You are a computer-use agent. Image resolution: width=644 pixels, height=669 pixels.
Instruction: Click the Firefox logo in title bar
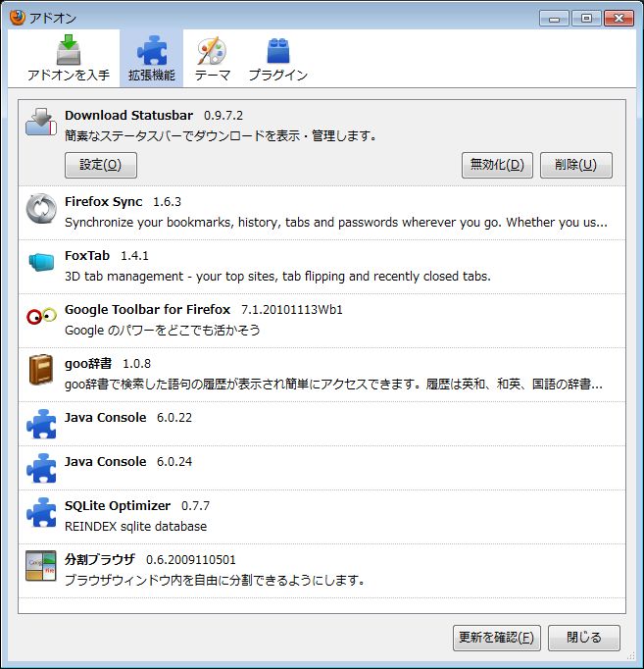tap(17, 18)
